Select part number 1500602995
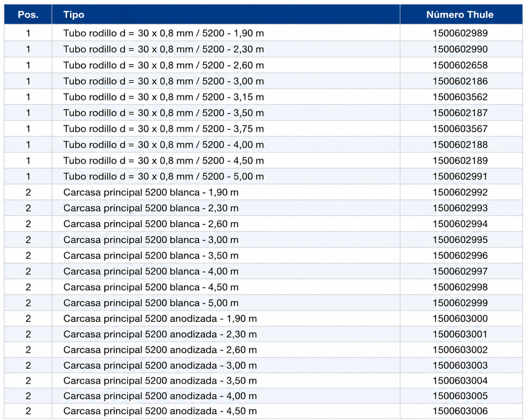Screen dimensions: 527x420 (460, 239)
